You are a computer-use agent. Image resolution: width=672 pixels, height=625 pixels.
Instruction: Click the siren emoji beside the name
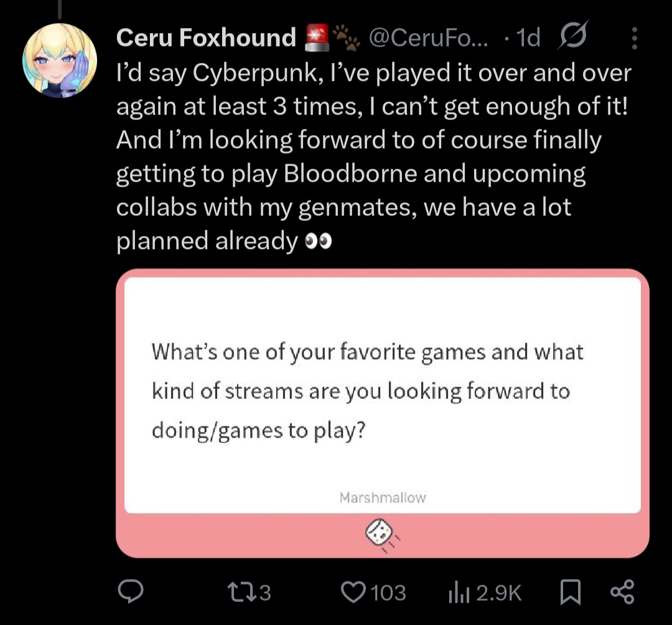tap(316, 39)
